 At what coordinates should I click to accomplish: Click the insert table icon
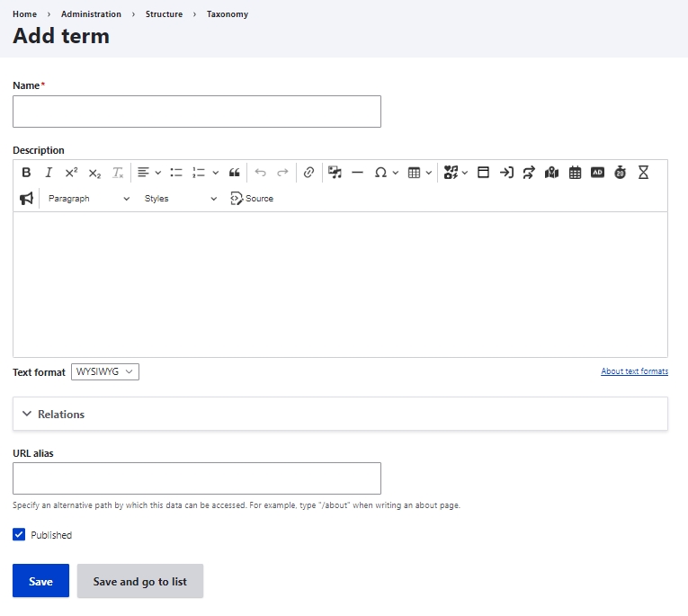tap(414, 173)
